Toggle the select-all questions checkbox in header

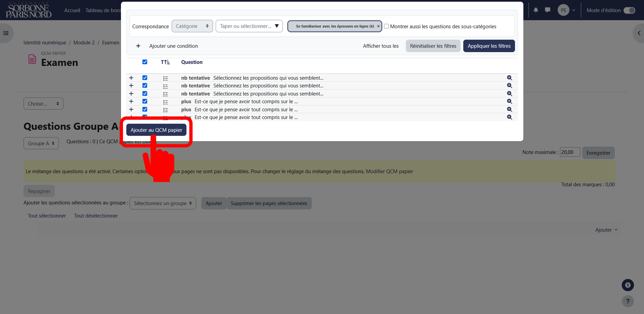(x=145, y=62)
